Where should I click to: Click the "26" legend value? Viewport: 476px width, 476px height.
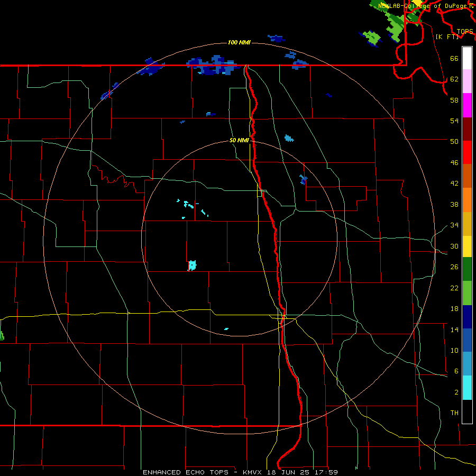pos(454,267)
